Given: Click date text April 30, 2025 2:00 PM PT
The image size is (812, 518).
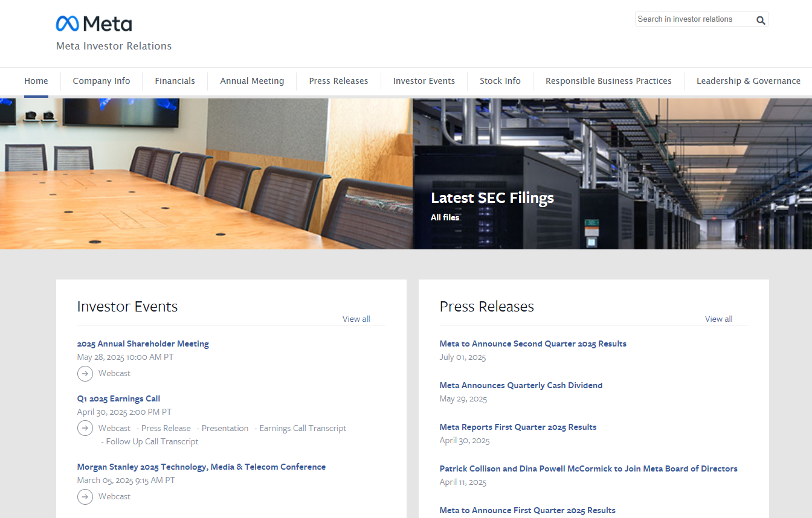Looking at the screenshot, I should coord(124,412).
